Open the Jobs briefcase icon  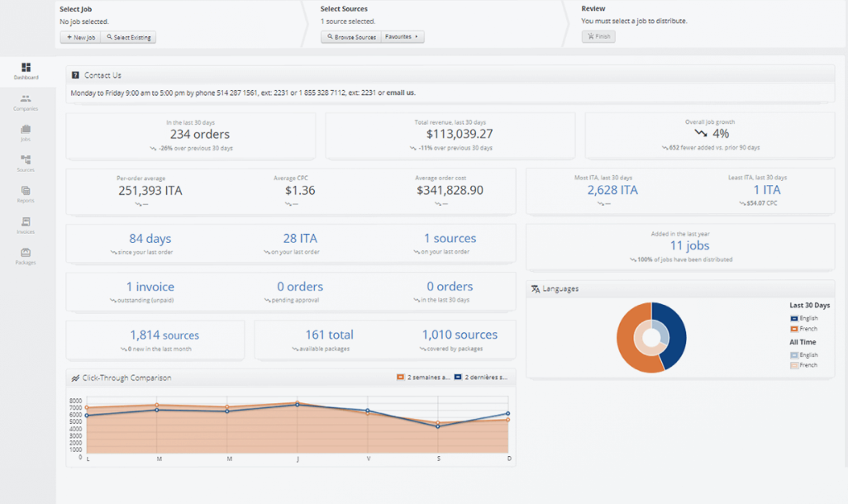coord(26,129)
